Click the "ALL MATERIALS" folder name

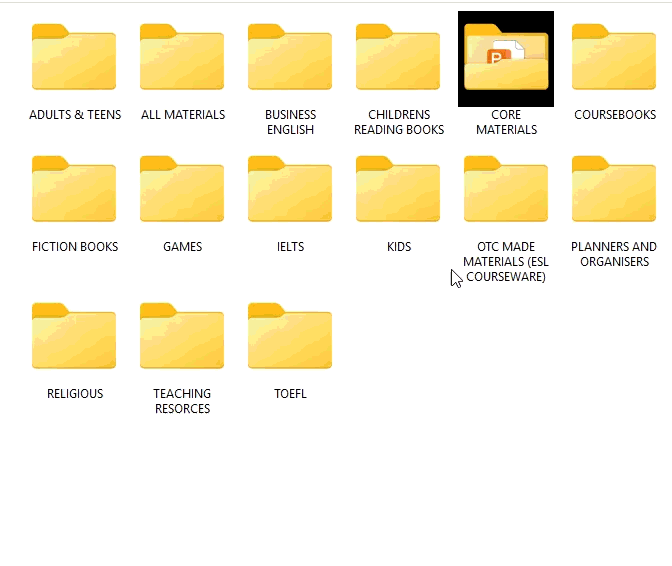pyautogui.click(x=183, y=115)
